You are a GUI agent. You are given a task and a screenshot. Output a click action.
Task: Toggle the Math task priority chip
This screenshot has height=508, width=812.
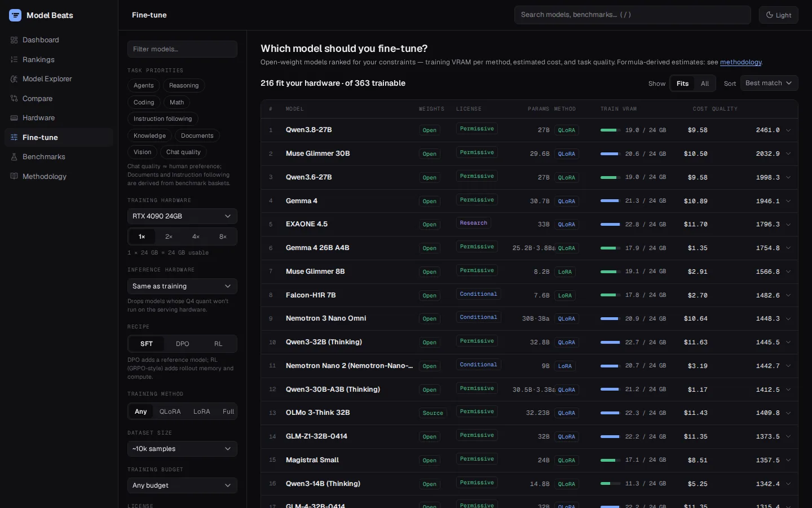pos(176,102)
